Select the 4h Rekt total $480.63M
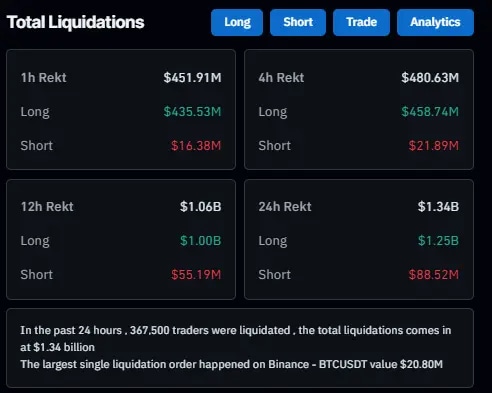The image size is (492, 393). pyautogui.click(x=430, y=78)
